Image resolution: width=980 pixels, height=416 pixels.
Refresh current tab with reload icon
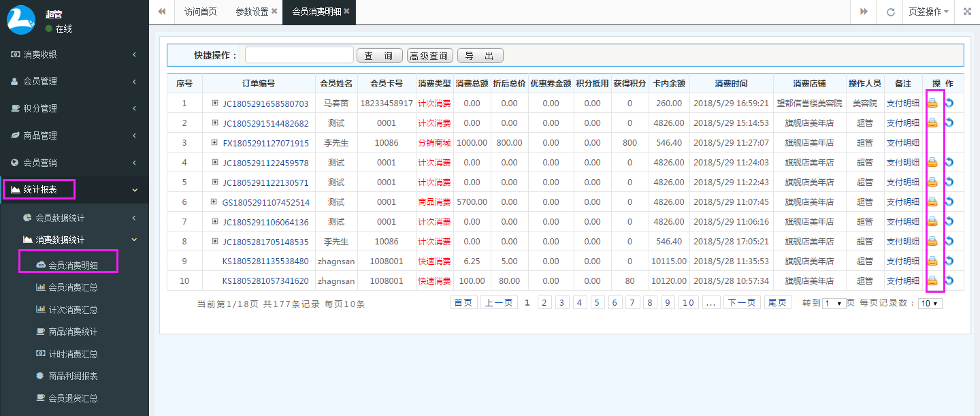click(x=890, y=12)
